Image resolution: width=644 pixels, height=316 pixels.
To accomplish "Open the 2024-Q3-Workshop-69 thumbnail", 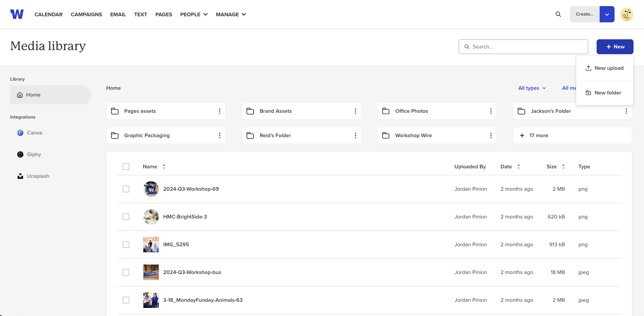I will tap(151, 189).
